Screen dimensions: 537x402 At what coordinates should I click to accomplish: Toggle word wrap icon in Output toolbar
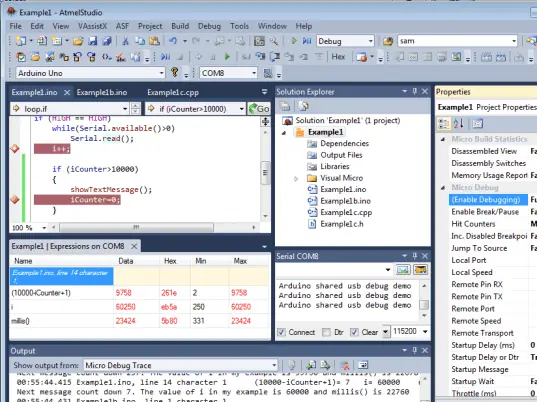pyautogui.click(x=363, y=365)
